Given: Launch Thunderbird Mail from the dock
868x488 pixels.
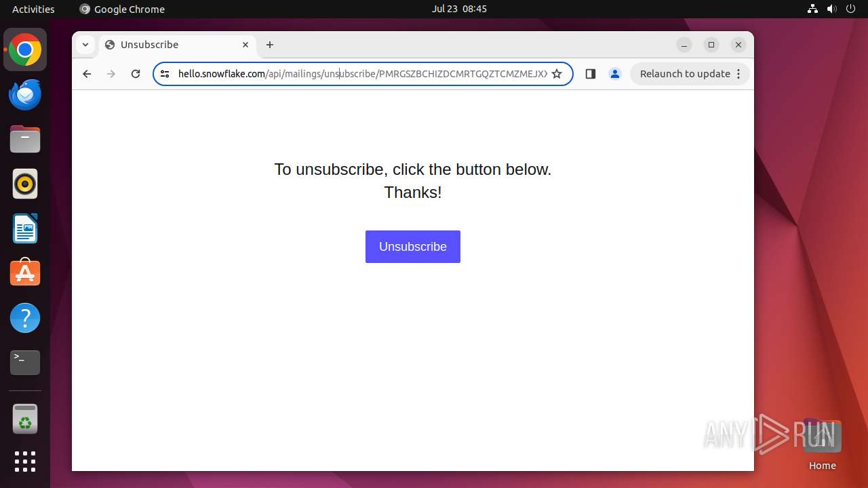Looking at the screenshot, I should click(x=25, y=95).
